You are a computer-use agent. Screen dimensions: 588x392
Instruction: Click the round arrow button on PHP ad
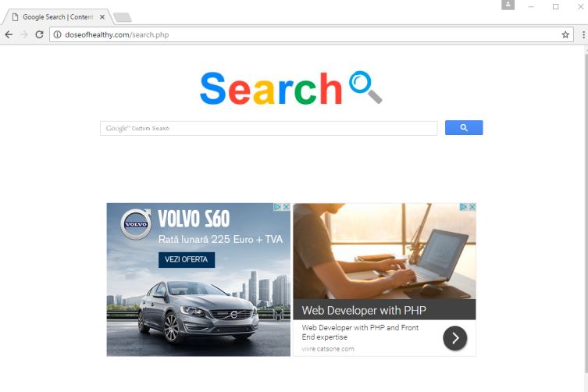(455, 338)
